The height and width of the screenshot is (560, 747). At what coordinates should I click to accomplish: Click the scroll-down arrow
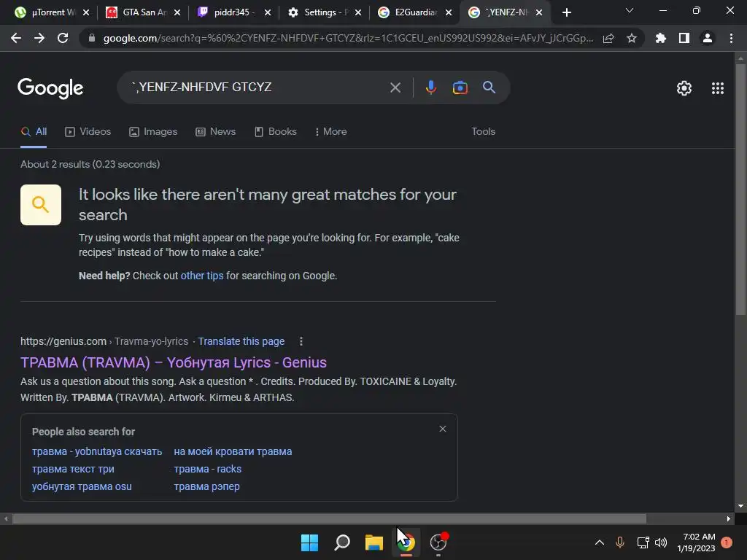coord(740,506)
